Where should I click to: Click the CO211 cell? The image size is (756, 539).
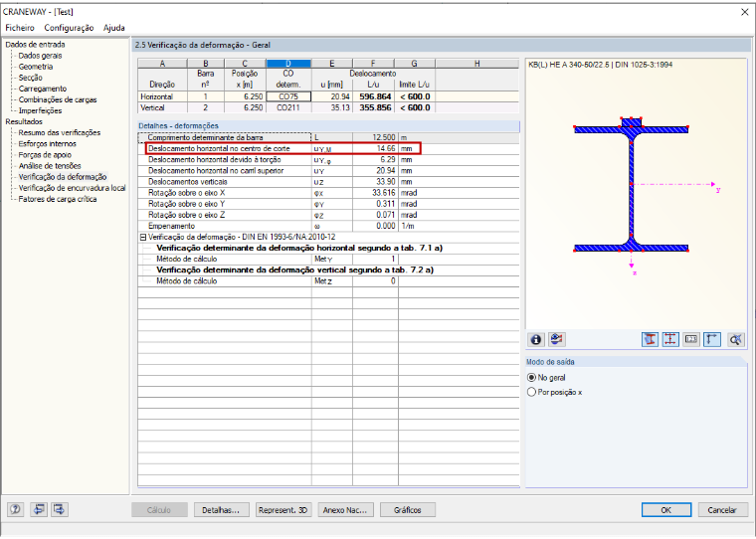(x=288, y=107)
